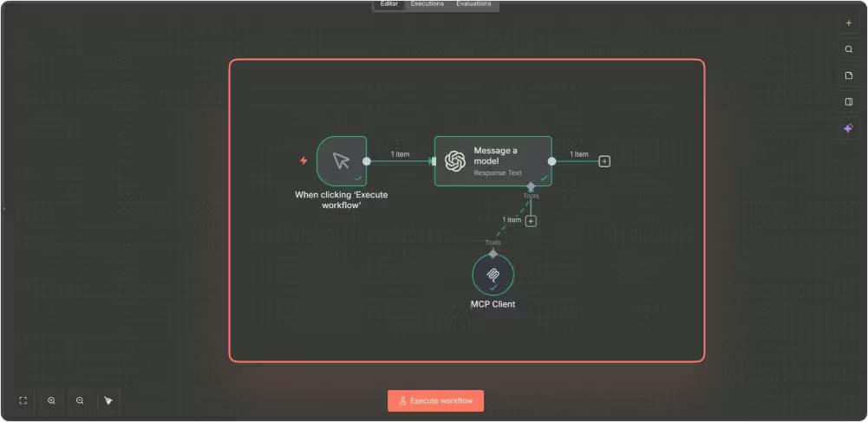
Task: Zoom out of the workflow canvas
Action: 80,400
